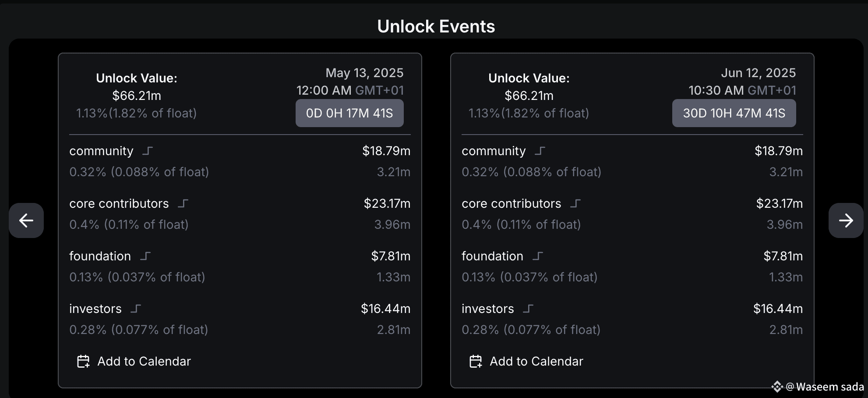Click the left arrow to see previous unlocks
This screenshot has height=398, width=868.
tap(26, 220)
